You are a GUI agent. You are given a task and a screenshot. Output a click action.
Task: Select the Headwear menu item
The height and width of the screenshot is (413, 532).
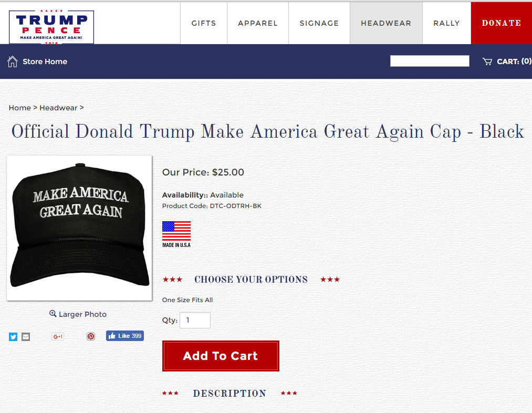(386, 23)
